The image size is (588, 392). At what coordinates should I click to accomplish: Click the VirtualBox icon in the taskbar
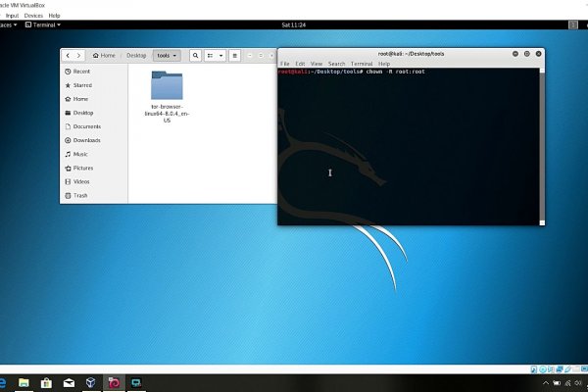click(x=90, y=382)
